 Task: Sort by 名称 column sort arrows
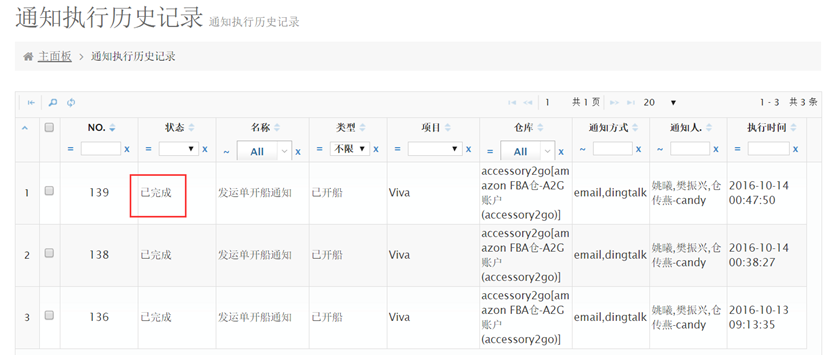click(x=277, y=127)
